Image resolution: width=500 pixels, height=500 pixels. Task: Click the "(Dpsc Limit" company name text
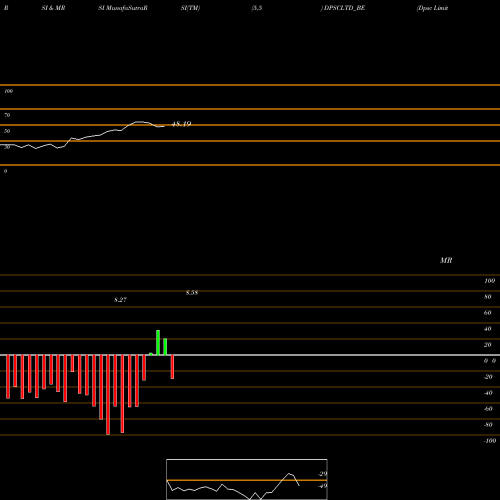pos(432,8)
